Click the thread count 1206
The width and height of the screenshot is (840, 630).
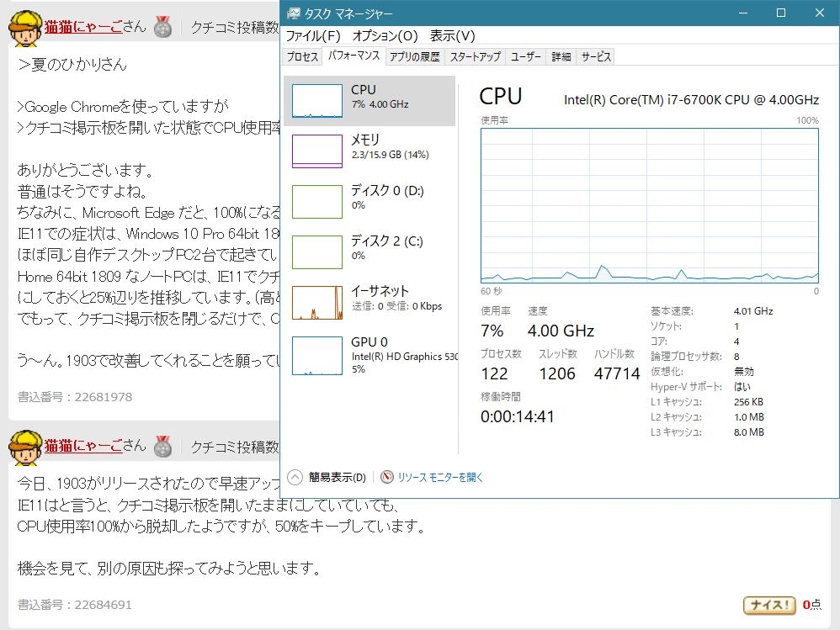pyautogui.click(x=557, y=373)
